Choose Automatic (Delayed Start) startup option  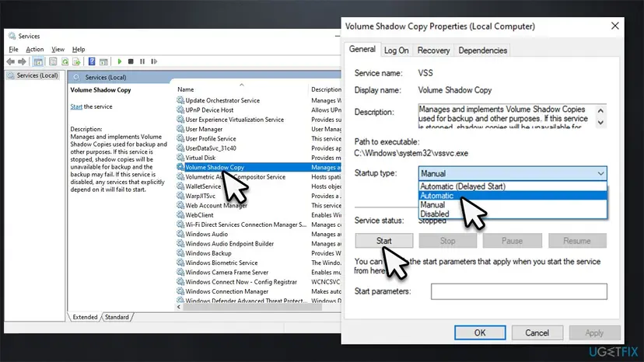point(512,186)
